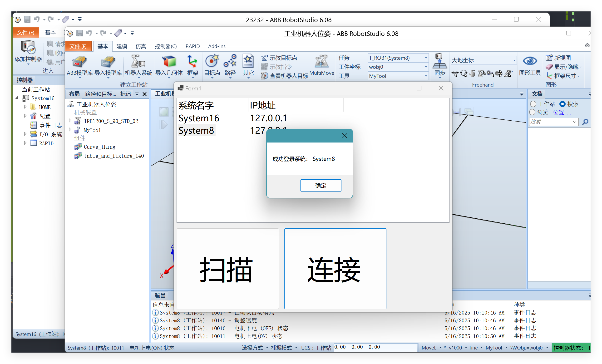The height and width of the screenshot is (364, 602).
Task: Switch to the 仿真 ribbon tab
Action: click(140, 46)
